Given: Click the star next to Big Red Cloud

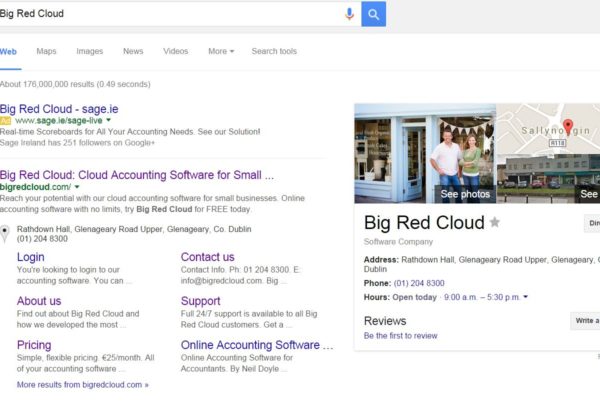Looking at the screenshot, I should click(x=495, y=222).
